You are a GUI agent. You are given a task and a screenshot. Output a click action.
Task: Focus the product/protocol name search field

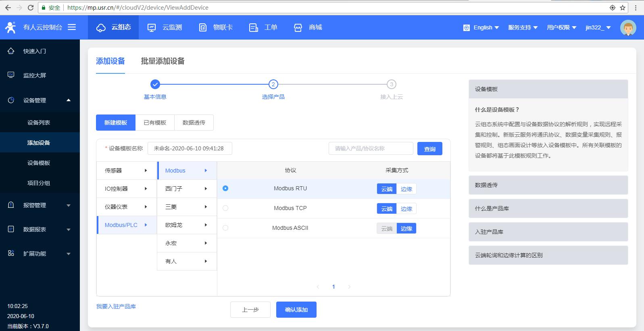371,148
